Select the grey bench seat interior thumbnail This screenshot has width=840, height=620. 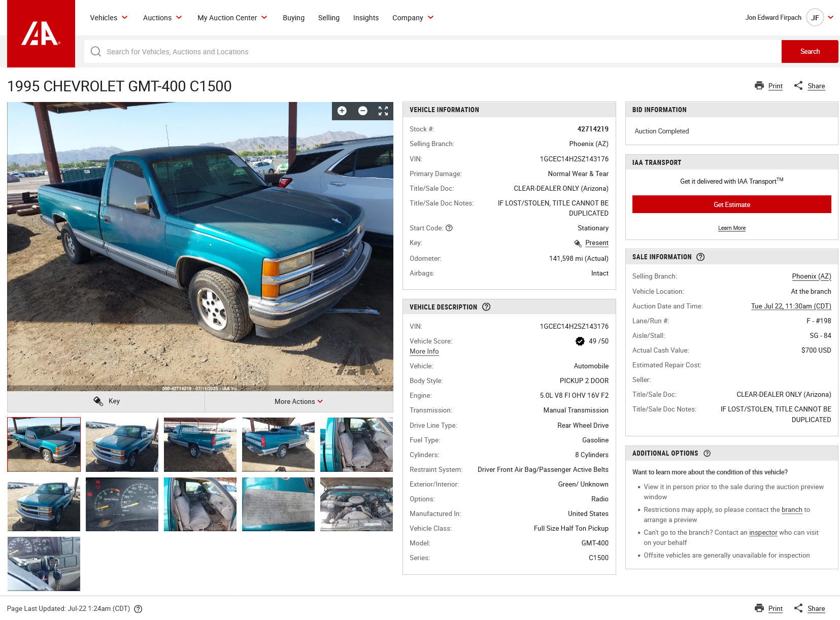pyautogui.click(x=200, y=504)
